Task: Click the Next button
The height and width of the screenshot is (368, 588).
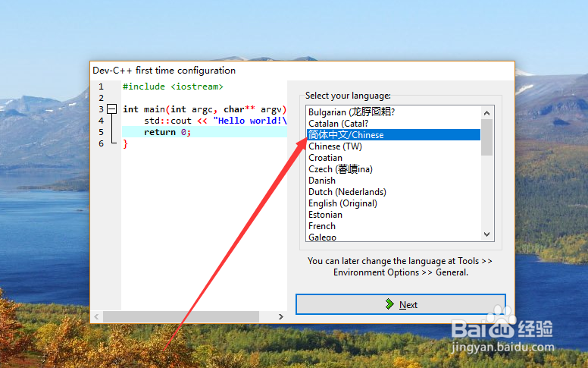Action: pos(401,304)
